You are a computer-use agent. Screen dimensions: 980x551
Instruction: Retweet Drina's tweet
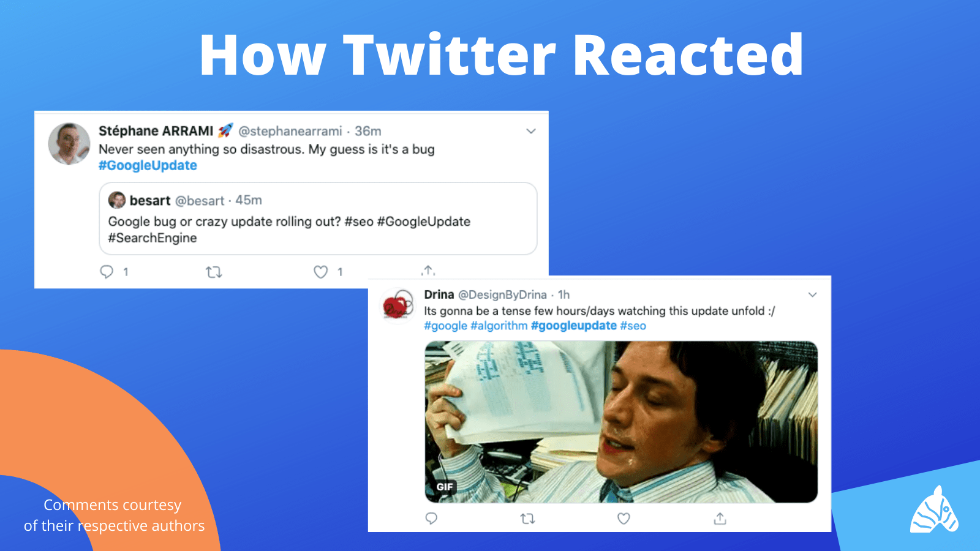tap(527, 519)
